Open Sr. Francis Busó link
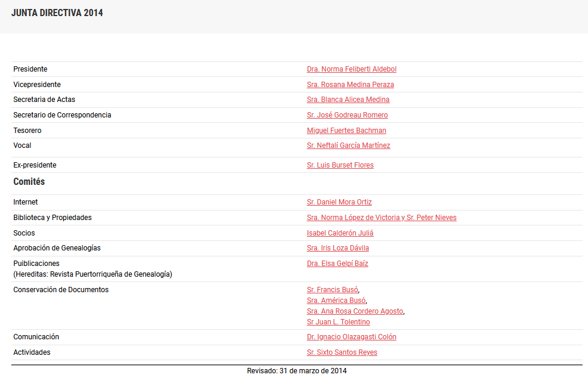This screenshot has width=588, height=387. 333,290
